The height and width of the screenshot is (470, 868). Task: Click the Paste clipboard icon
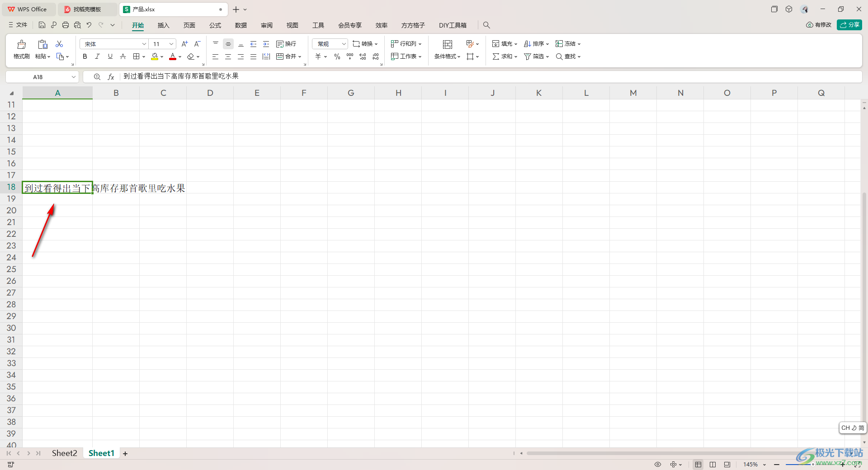click(42, 44)
